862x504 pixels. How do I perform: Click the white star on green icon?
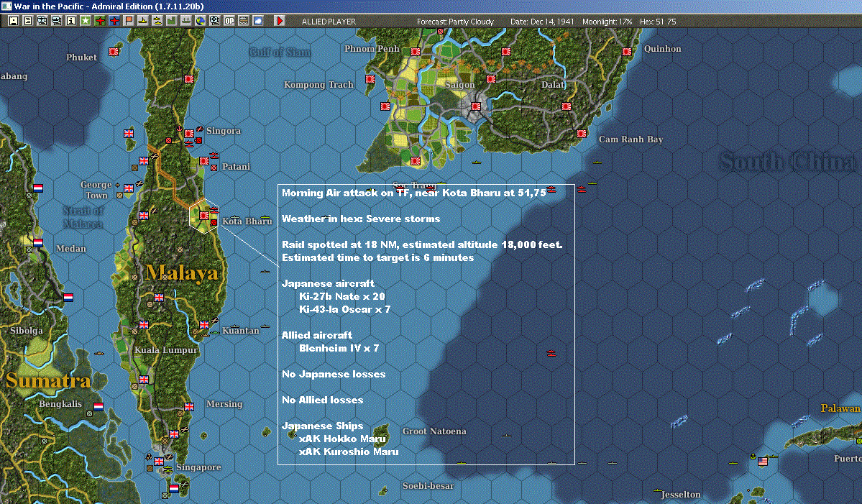pos(86,21)
